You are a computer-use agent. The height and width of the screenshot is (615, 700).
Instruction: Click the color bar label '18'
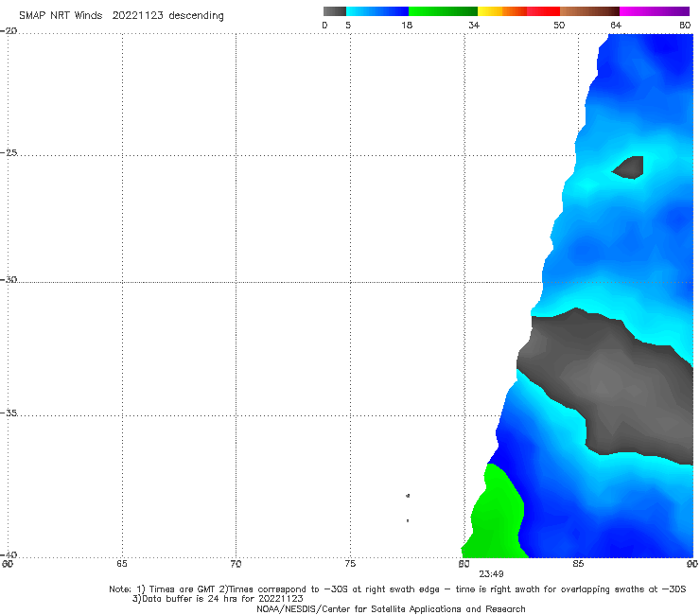pos(407,25)
